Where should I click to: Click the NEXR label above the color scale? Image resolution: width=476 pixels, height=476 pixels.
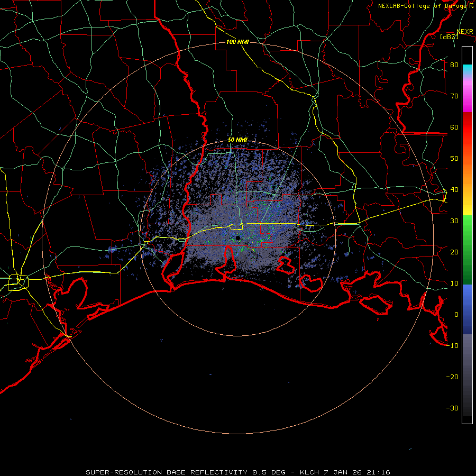pyautogui.click(x=465, y=32)
